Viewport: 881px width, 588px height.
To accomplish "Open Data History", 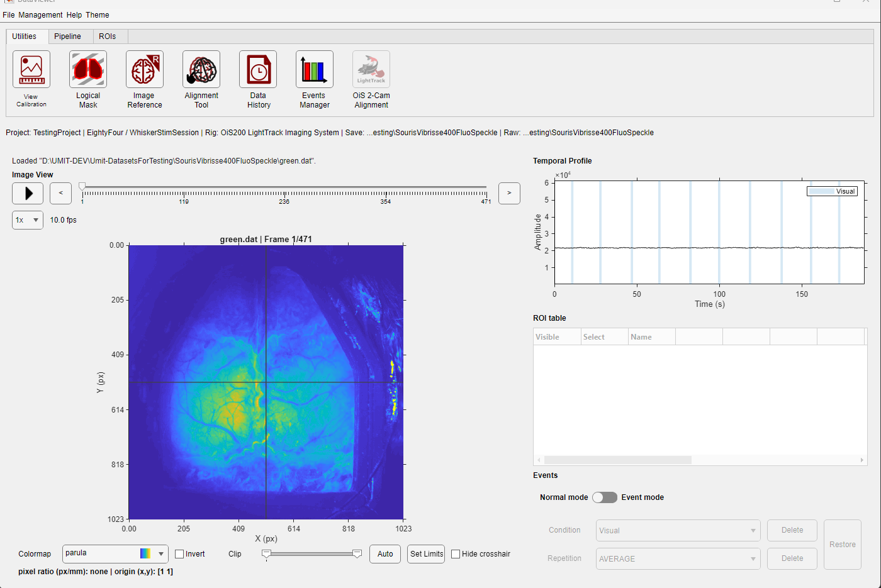I will point(258,69).
